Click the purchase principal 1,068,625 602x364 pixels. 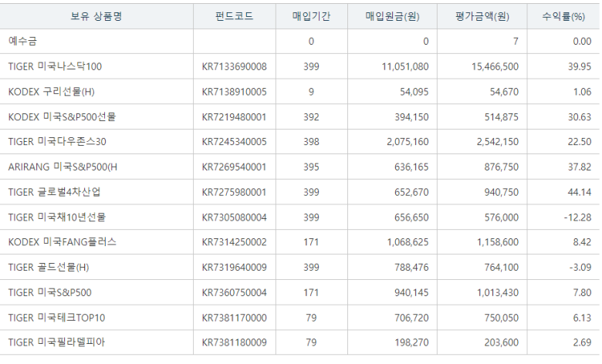point(408,242)
